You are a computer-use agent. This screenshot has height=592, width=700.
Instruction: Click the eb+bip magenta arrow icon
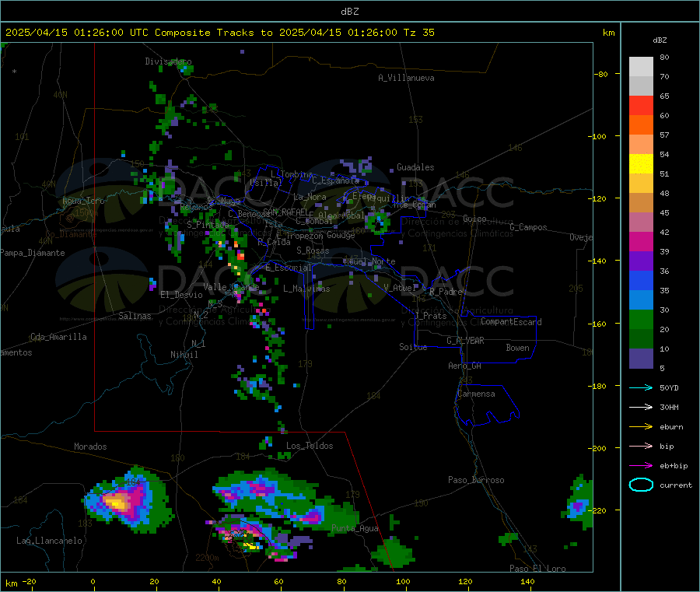point(641,465)
